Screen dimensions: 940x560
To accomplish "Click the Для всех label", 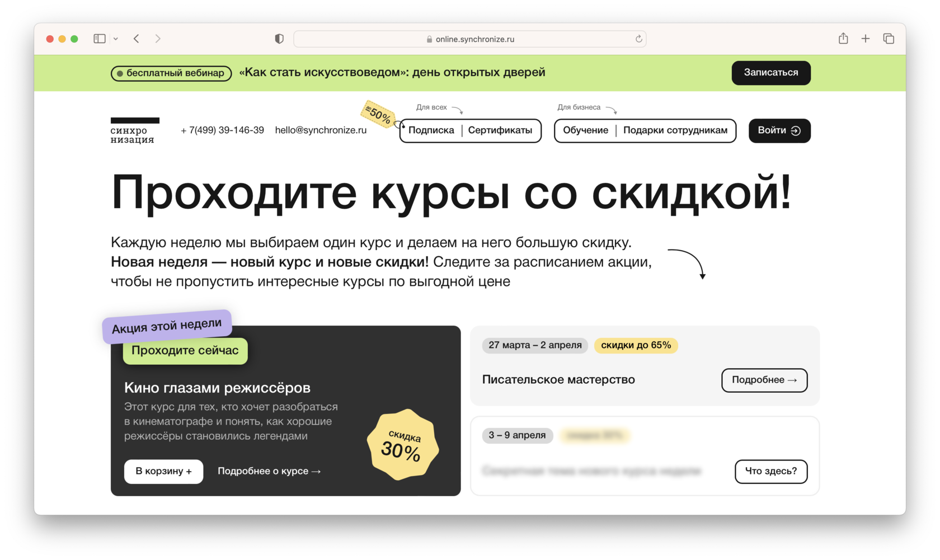I will click(431, 107).
